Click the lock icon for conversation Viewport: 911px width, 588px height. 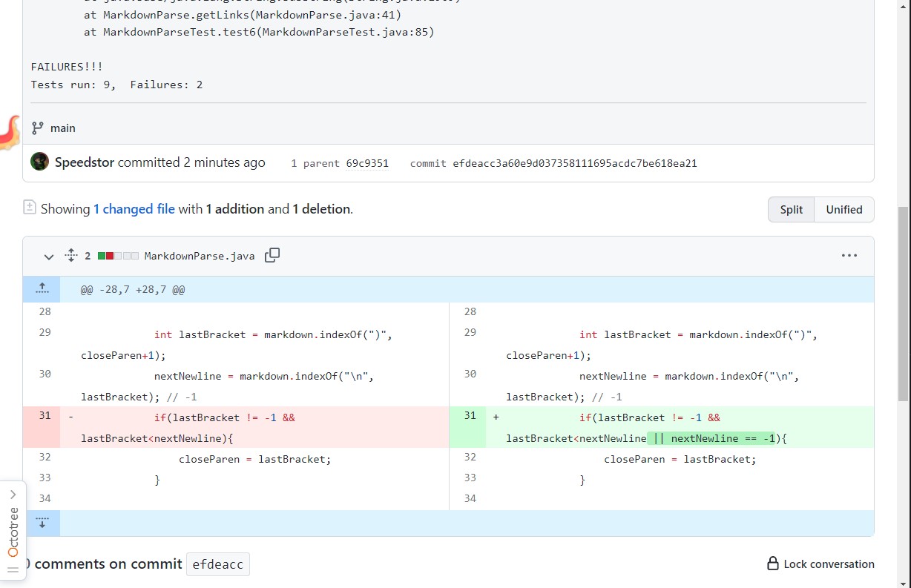pos(773,564)
